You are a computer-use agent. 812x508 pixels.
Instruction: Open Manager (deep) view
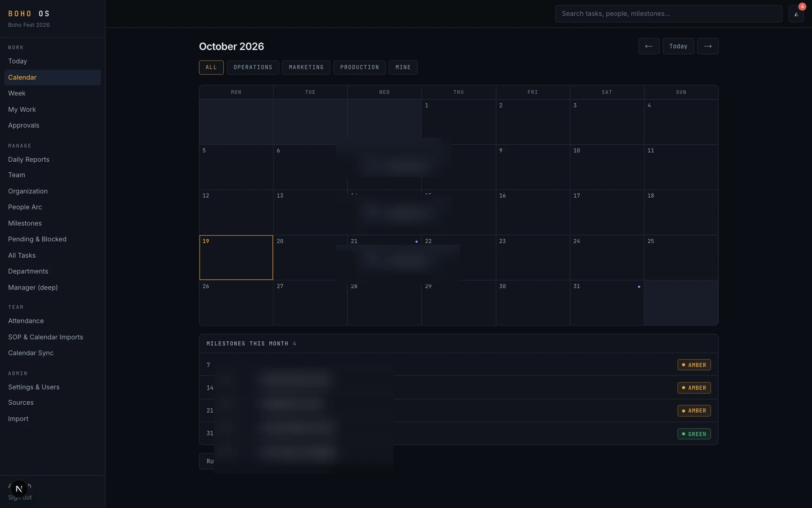tap(52, 287)
